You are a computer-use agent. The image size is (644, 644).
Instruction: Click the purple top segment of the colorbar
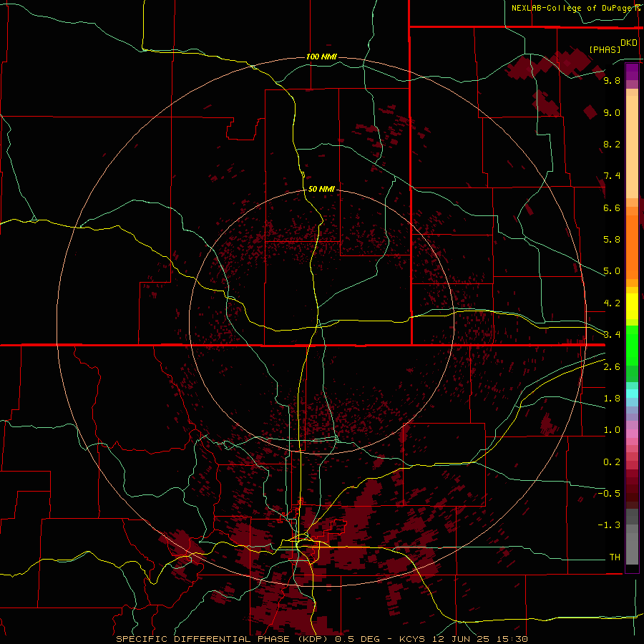click(x=632, y=72)
